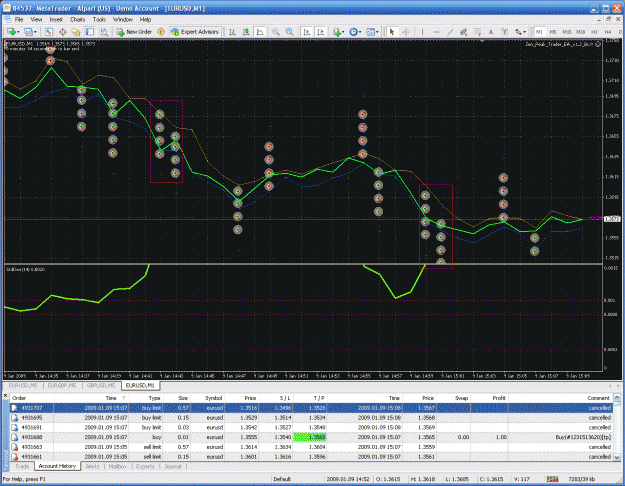Open the Insert menu
Viewport: 625px width, 486px height.
56,19
